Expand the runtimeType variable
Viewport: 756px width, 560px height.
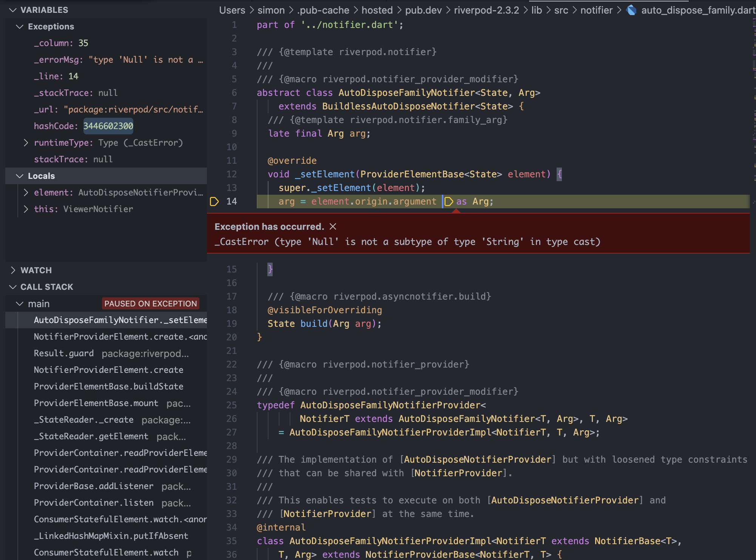pos(26,143)
